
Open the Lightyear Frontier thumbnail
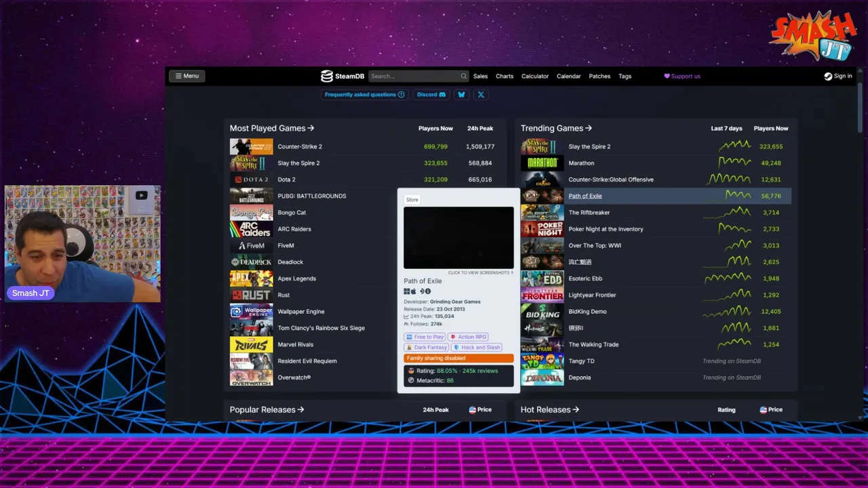click(x=542, y=295)
